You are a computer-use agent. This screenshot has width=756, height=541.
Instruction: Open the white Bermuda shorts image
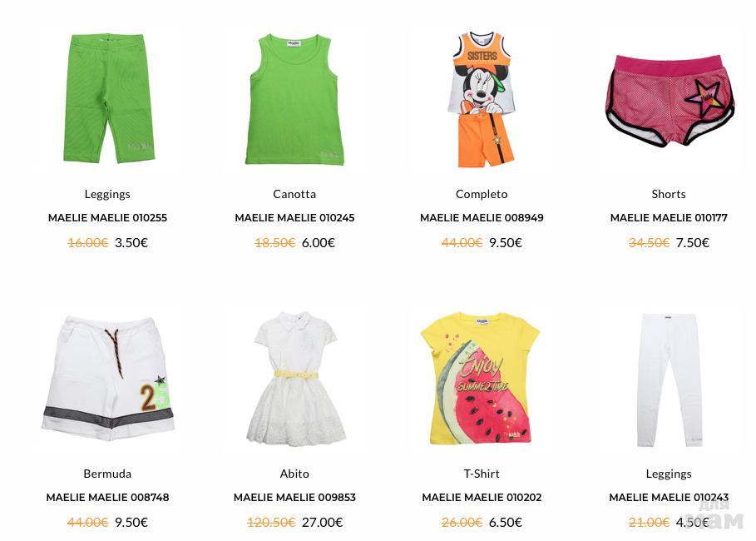107,379
